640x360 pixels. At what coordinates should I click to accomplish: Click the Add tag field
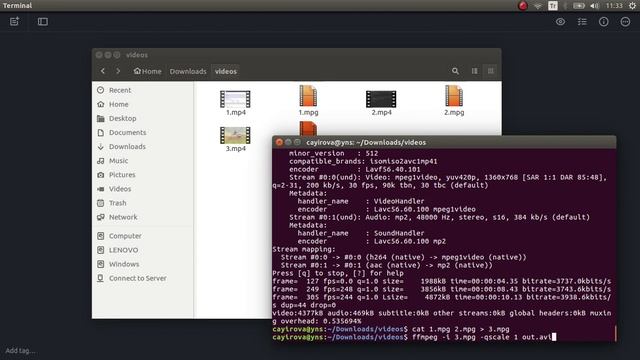[20, 351]
